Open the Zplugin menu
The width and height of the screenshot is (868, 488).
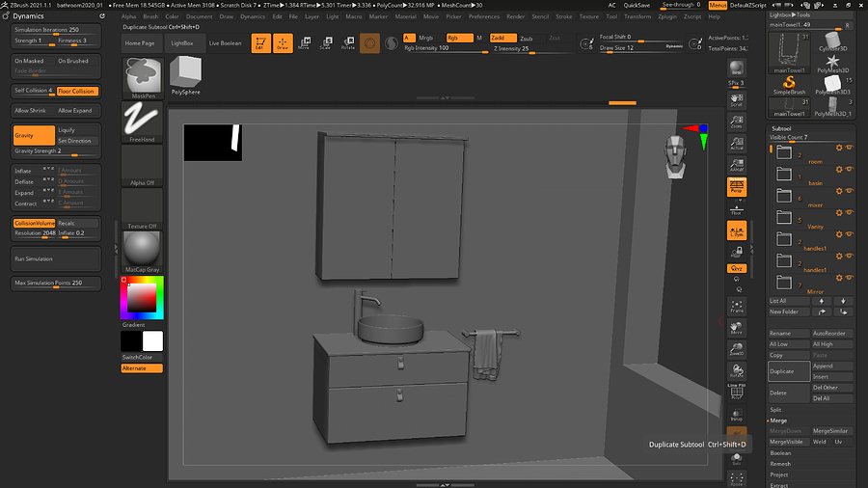point(667,16)
